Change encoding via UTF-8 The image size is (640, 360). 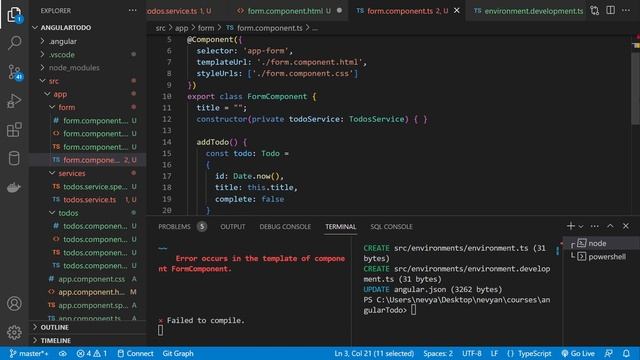pos(471,353)
